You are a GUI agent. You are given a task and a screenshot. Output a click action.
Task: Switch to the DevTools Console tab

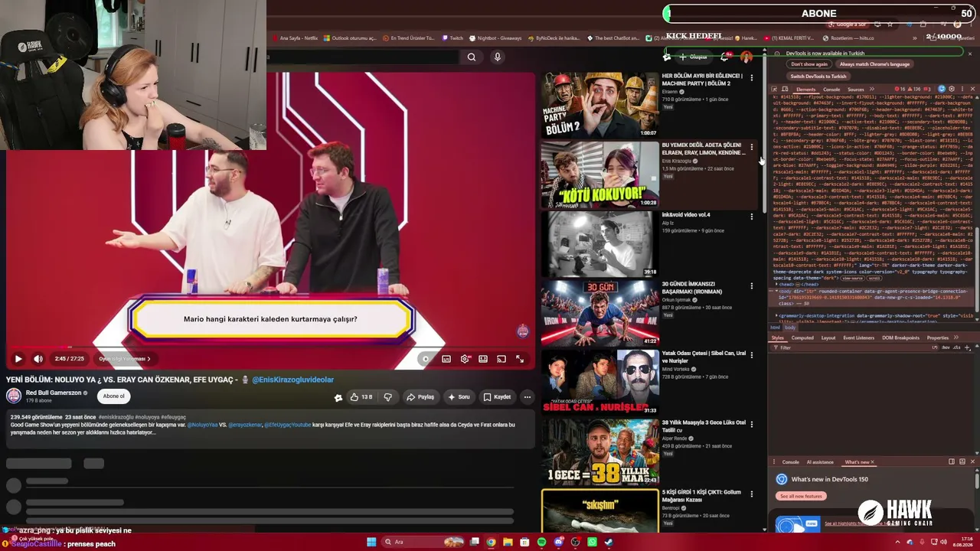pos(831,90)
